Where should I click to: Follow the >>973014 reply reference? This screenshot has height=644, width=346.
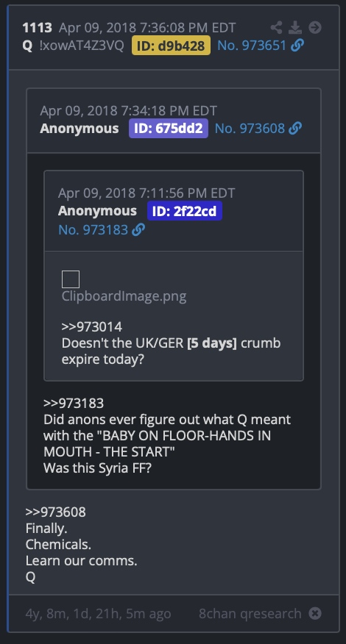tap(92, 327)
